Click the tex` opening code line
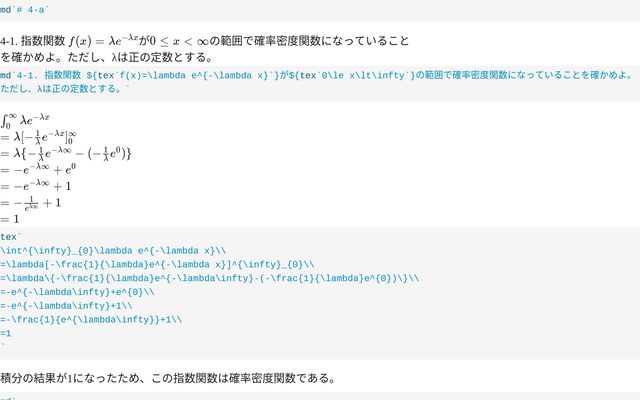Screen dimensions: 640x400 [x=10, y=237]
